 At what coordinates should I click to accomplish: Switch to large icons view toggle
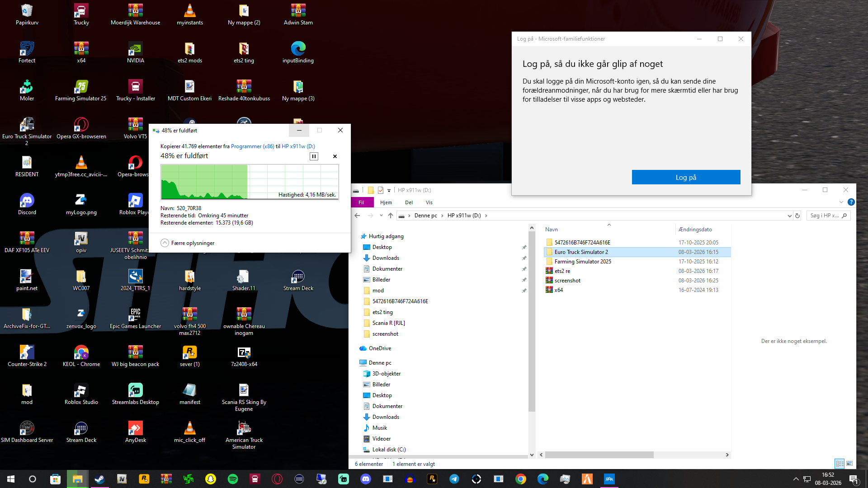[x=849, y=464]
